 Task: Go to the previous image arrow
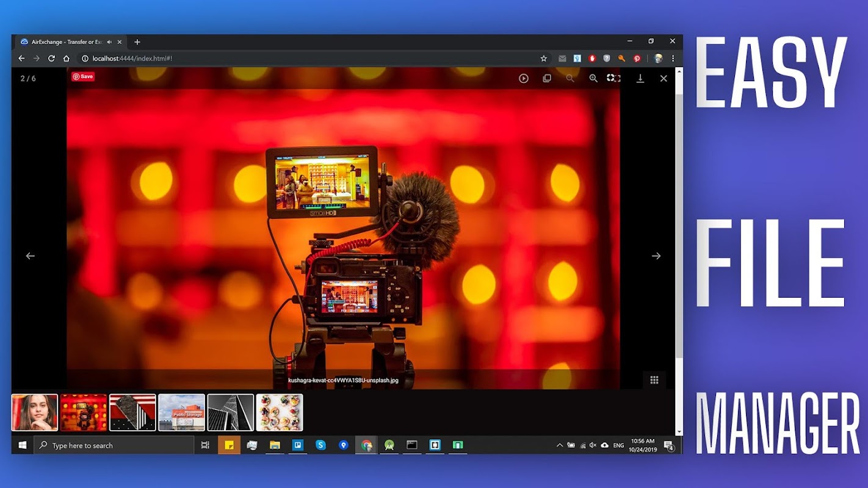[31, 256]
